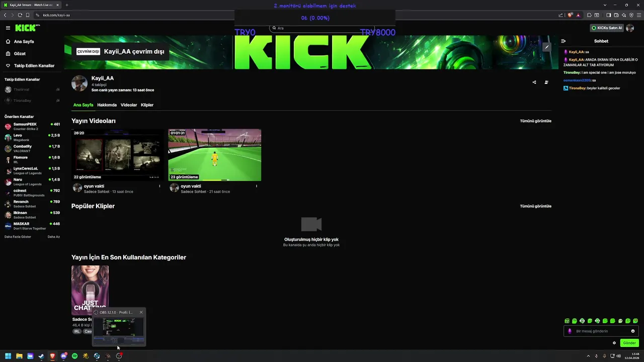Collapse the Sohbet chat panel icon

coord(563,41)
